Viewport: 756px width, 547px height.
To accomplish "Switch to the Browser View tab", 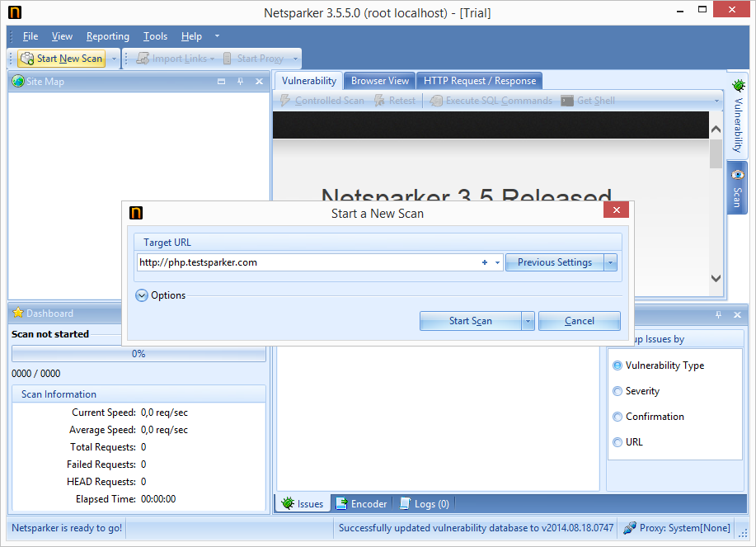I will [x=380, y=81].
